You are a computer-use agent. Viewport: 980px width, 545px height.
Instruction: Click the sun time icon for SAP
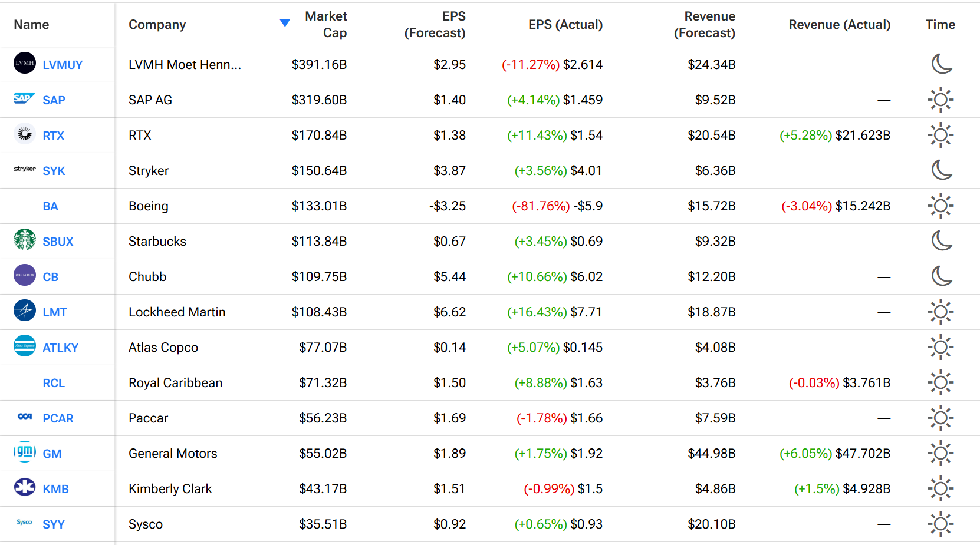pyautogui.click(x=940, y=100)
